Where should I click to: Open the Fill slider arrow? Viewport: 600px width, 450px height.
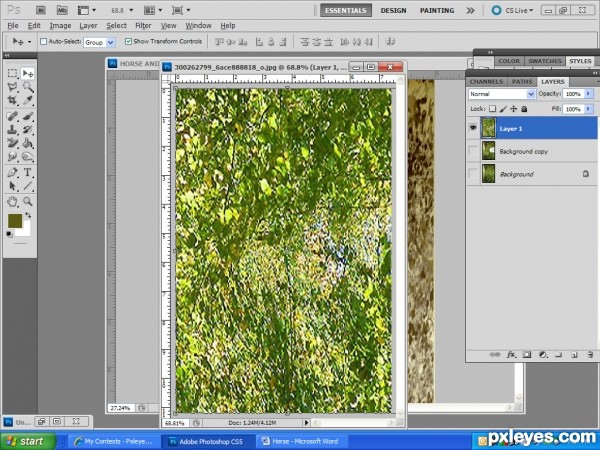click(x=589, y=109)
